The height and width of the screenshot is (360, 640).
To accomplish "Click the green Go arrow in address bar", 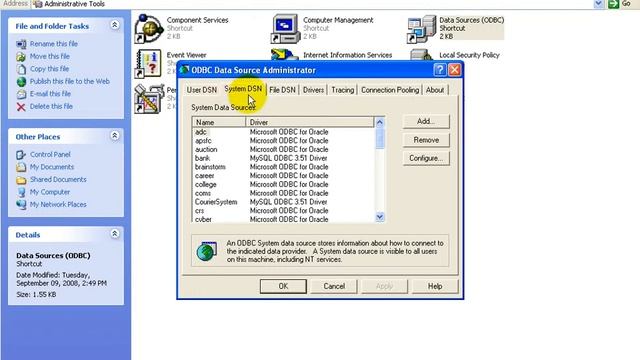I will (x=613, y=4).
